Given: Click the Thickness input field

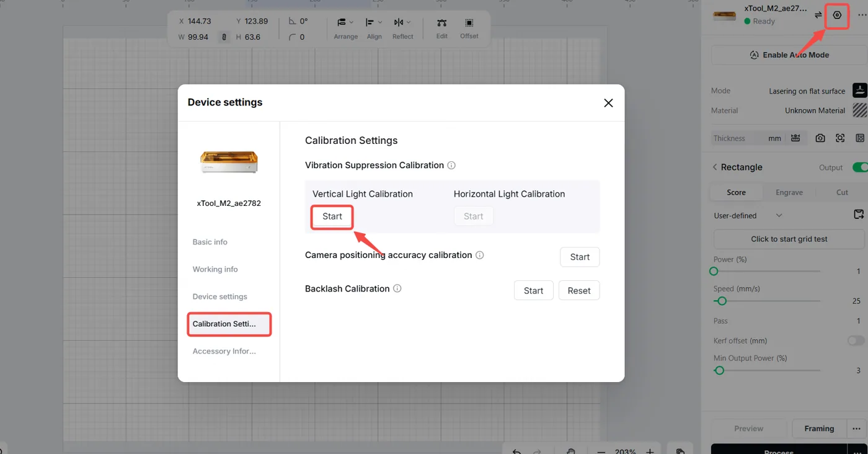Looking at the screenshot, I should click(747, 138).
